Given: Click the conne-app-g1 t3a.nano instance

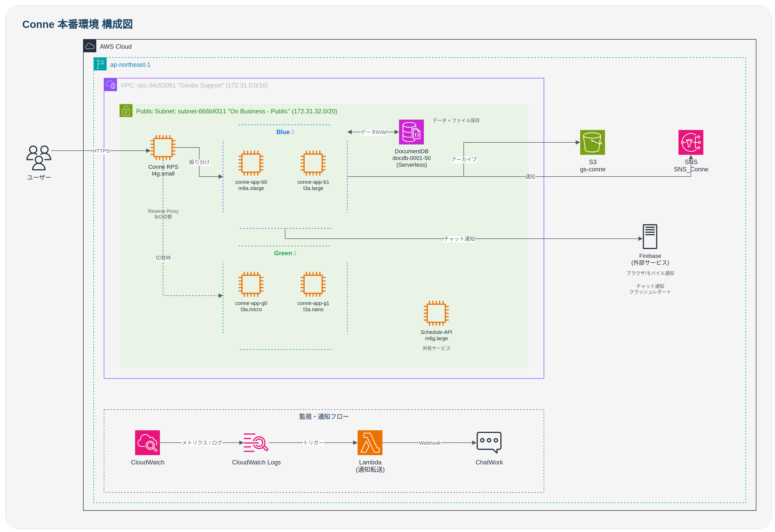Looking at the screenshot, I should [x=313, y=284].
